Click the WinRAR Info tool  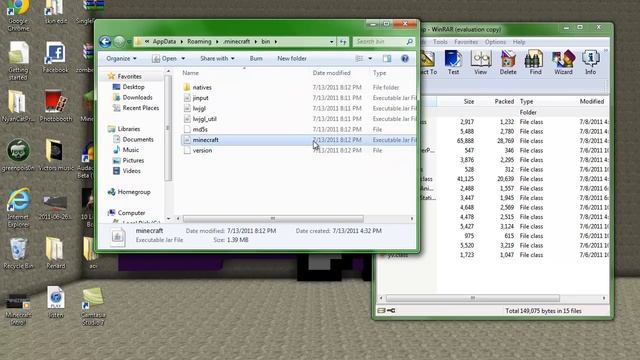pyautogui.click(x=590, y=62)
